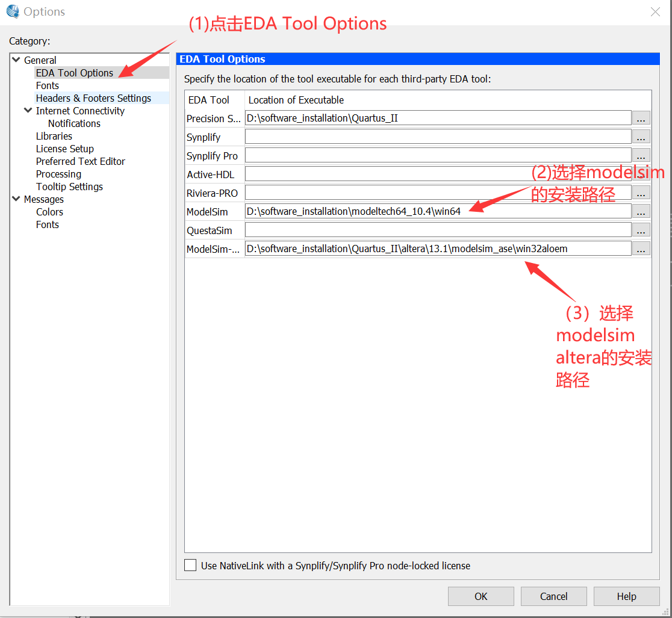Browse for Precision Synthesis executable location
672x618 pixels.
(641, 118)
